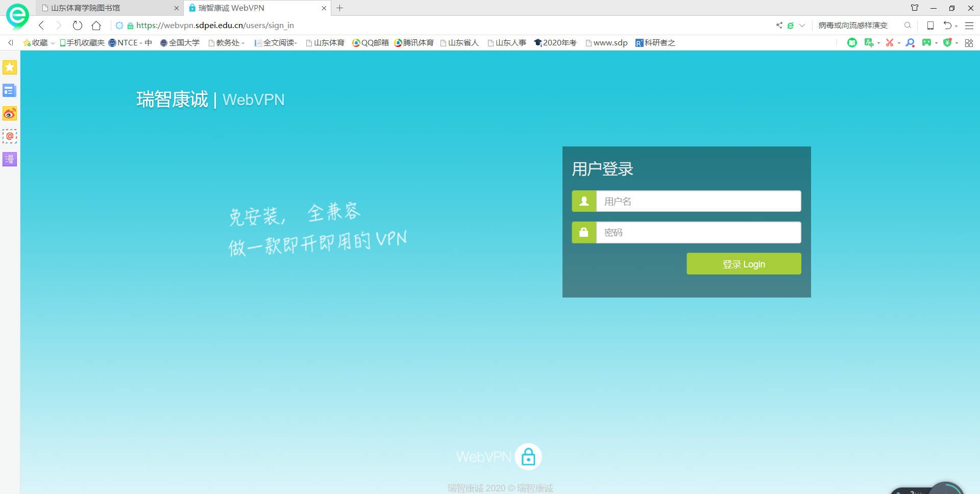Expand the yen shield dropdown

[x=957, y=43]
